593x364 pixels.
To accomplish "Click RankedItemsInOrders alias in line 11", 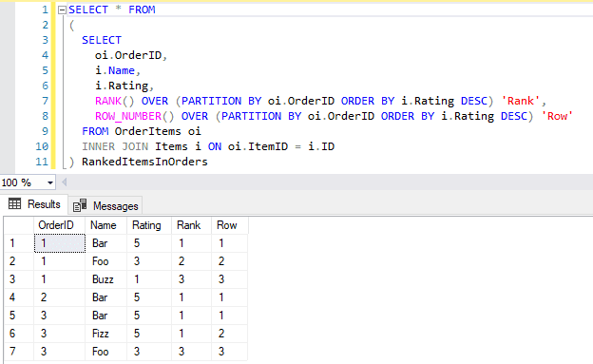I will (144, 162).
